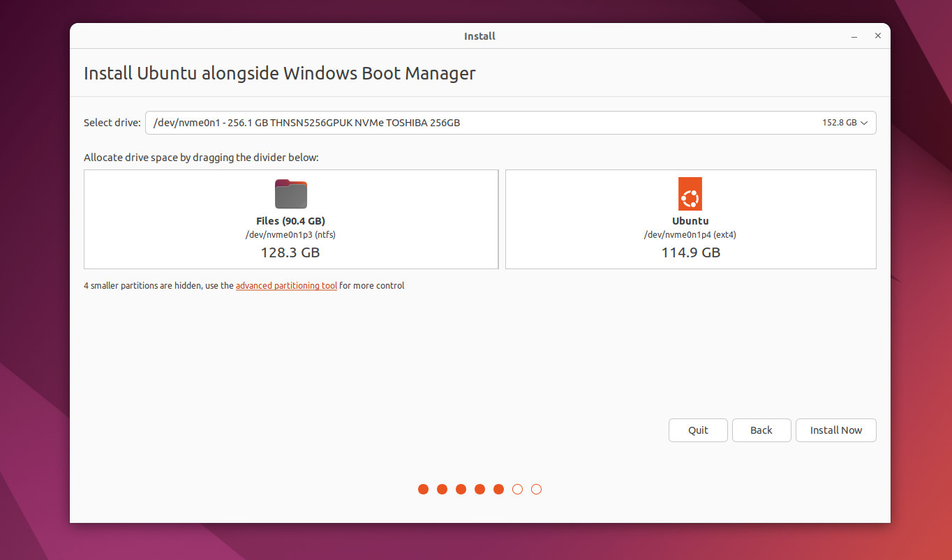Click the third progress dot indicator
The height and width of the screenshot is (560, 952).
[461, 489]
